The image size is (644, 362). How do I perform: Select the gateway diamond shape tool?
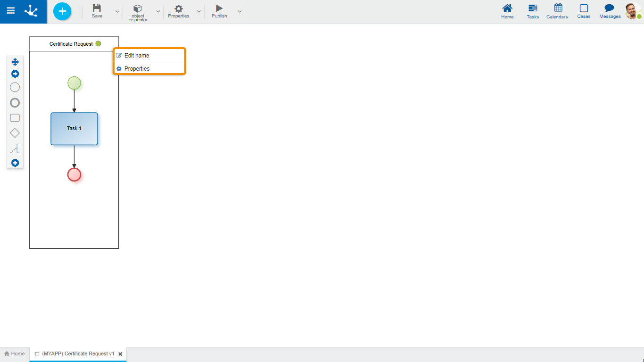pyautogui.click(x=15, y=133)
